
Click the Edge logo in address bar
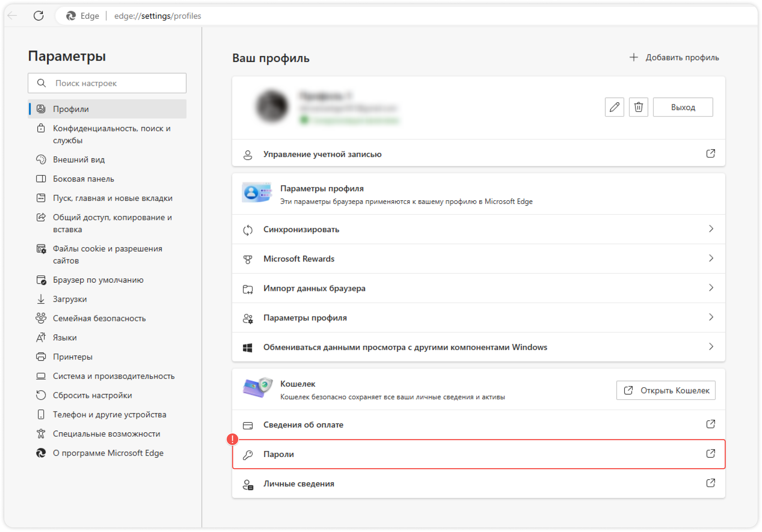(71, 16)
